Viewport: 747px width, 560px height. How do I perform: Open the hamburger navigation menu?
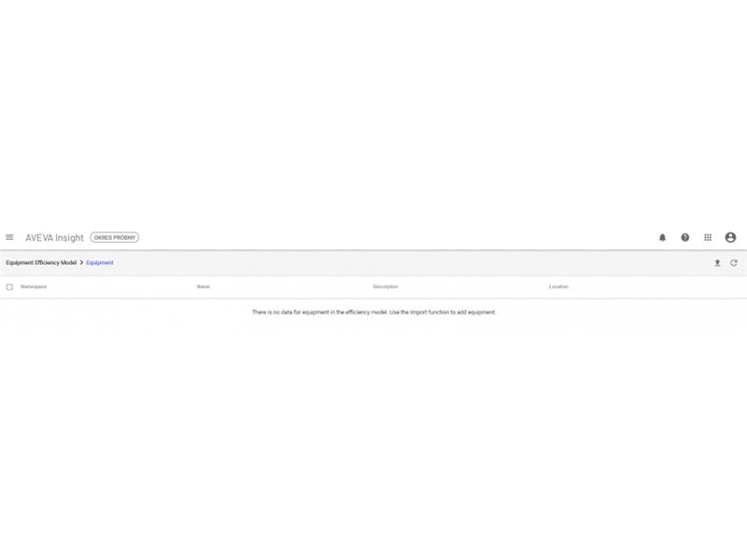(9, 237)
